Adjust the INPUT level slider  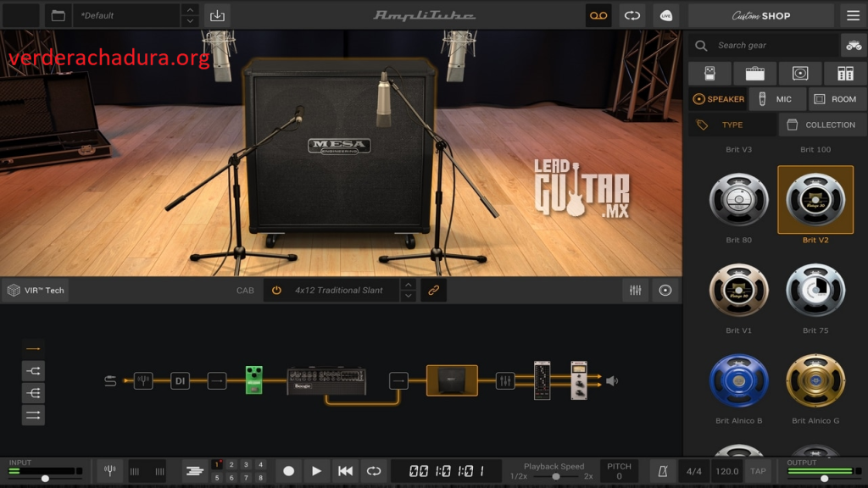46,478
